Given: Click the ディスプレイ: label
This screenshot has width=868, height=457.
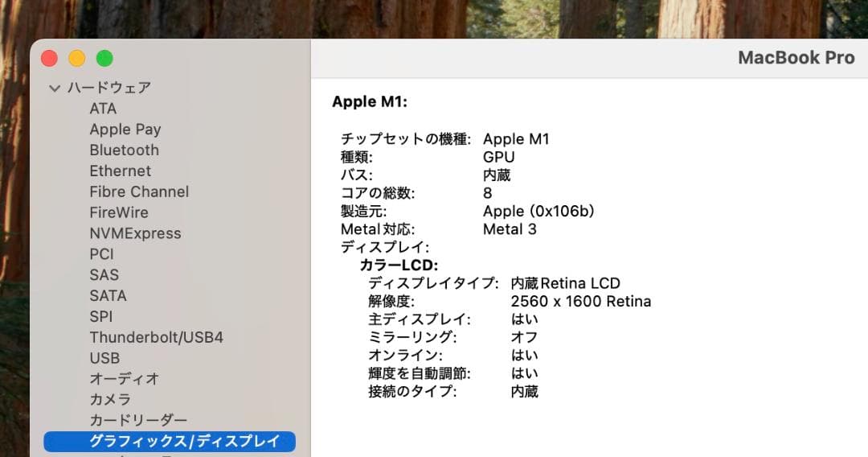Looking at the screenshot, I should tap(385, 247).
